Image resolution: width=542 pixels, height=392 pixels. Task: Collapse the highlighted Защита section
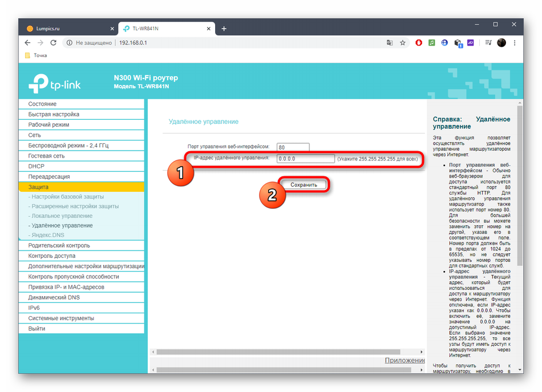(x=81, y=187)
